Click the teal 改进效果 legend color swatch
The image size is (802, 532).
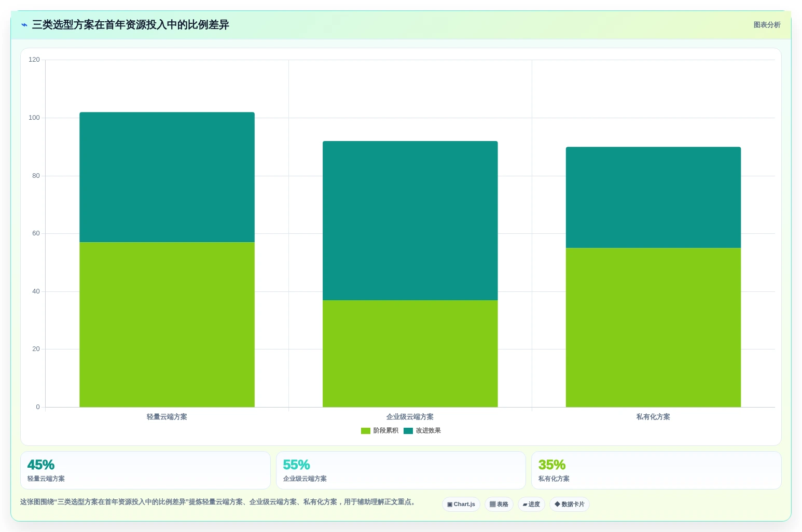(408, 431)
